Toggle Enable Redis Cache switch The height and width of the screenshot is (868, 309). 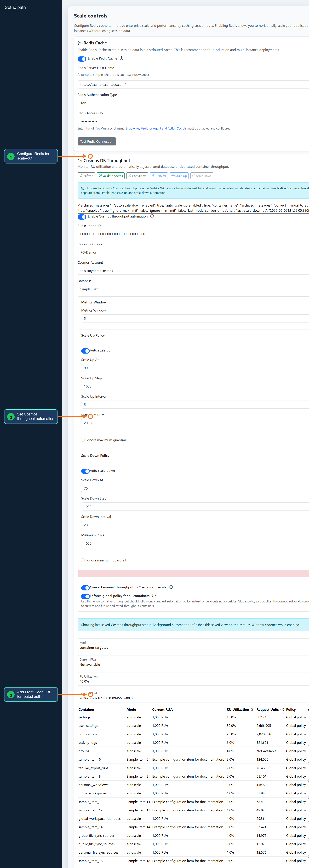[82, 59]
